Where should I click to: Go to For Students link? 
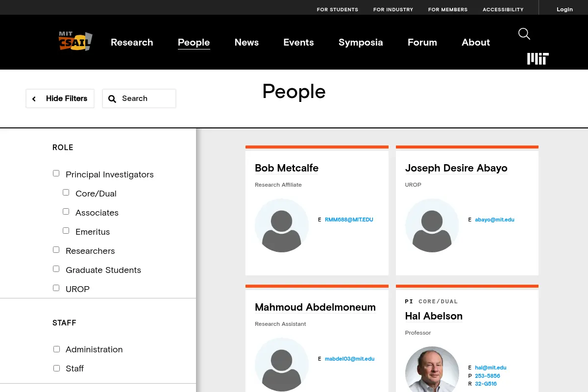[x=337, y=9]
